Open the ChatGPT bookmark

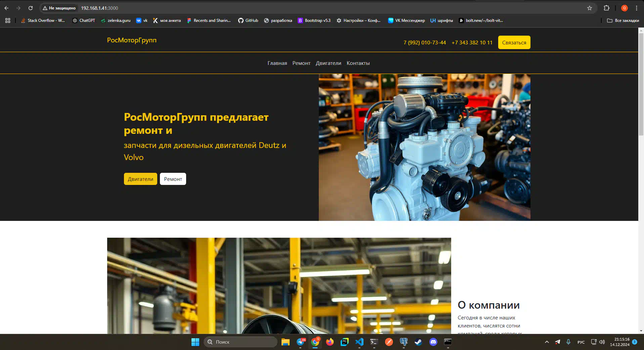click(x=84, y=21)
